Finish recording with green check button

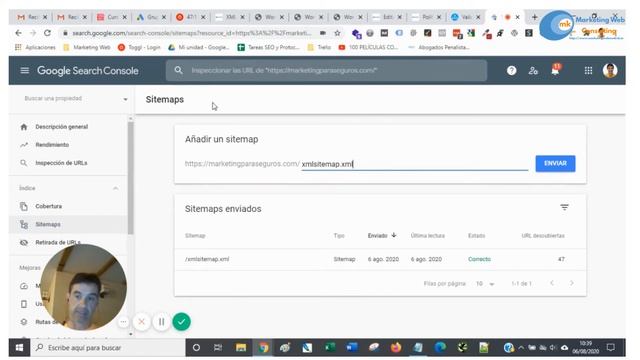click(x=182, y=322)
